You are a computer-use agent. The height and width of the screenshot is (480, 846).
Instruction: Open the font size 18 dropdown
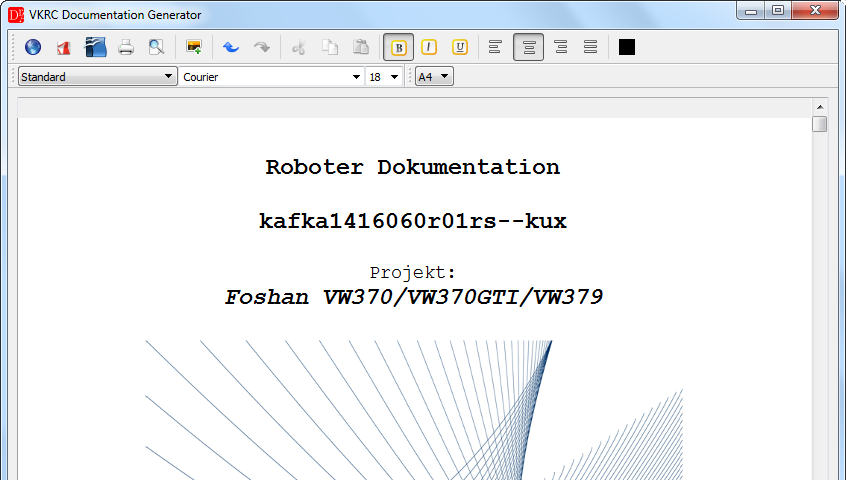tap(384, 77)
